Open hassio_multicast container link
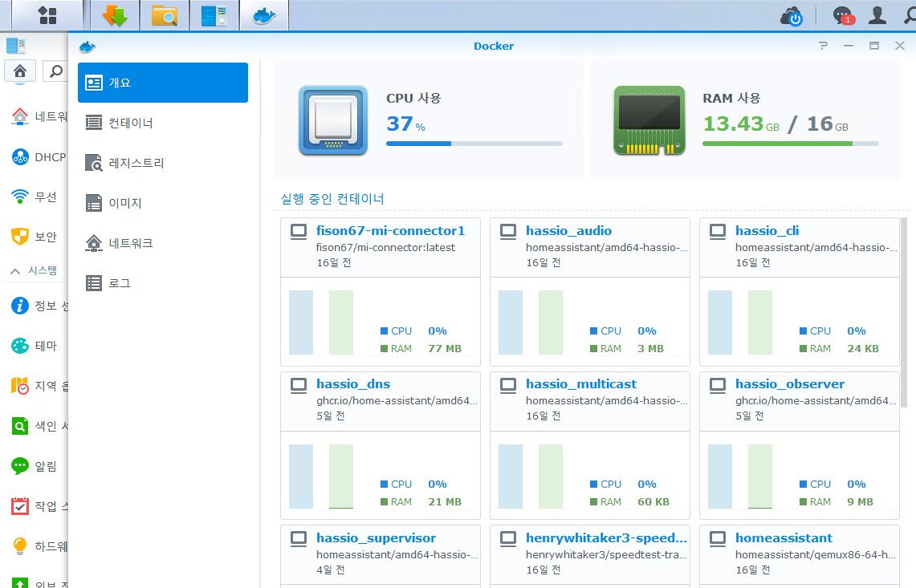 coord(580,384)
